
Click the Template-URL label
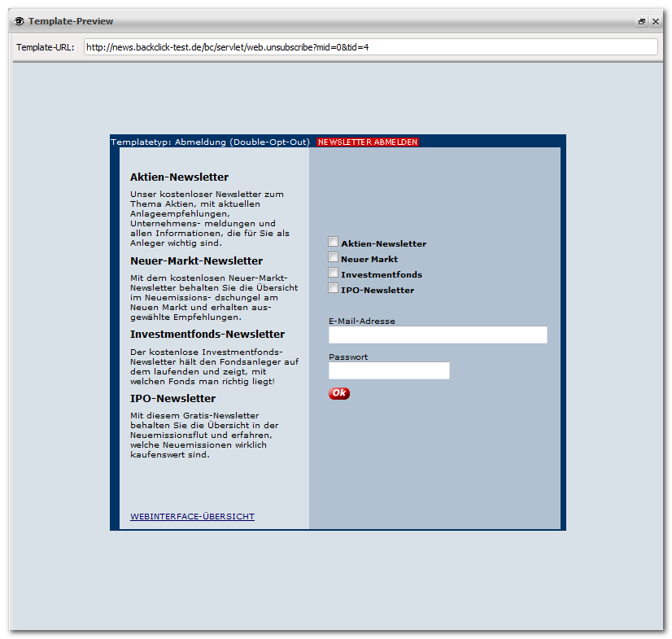click(x=45, y=47)
